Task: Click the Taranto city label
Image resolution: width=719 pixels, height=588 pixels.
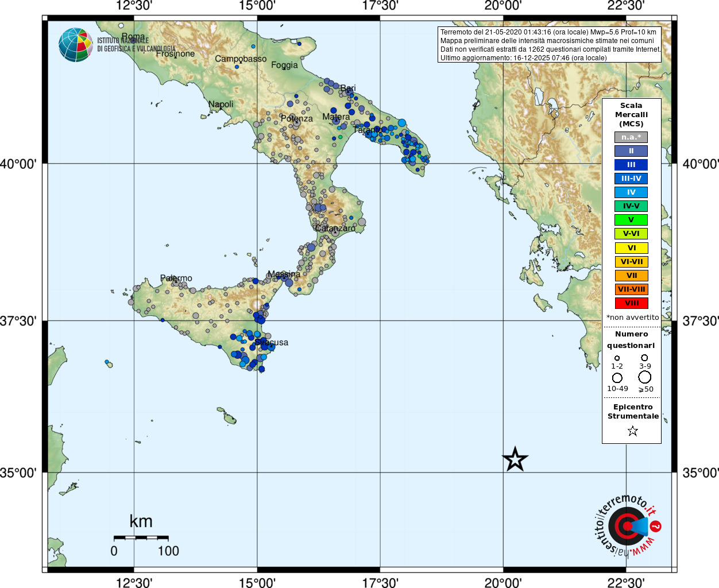Action: [x=368, y=130]
